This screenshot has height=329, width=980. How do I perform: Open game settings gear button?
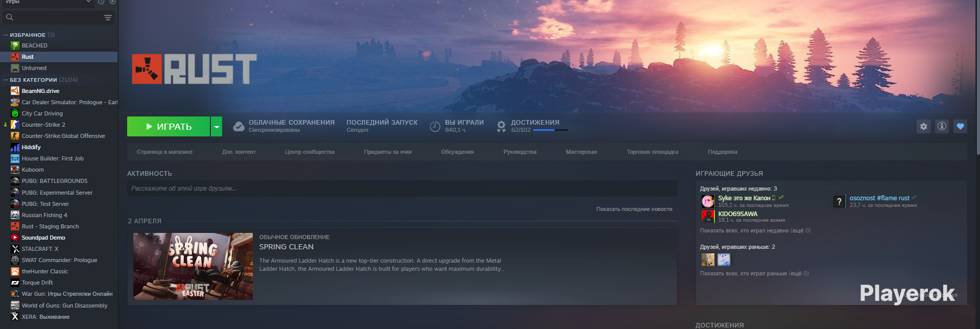pyautogui.click(x=923, y=126)
